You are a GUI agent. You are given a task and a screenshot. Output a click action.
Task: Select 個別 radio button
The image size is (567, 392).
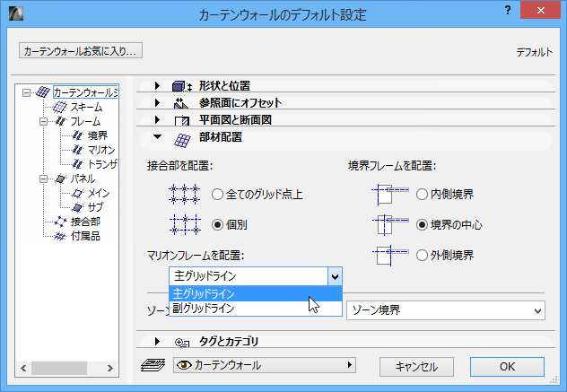[217, 225]
